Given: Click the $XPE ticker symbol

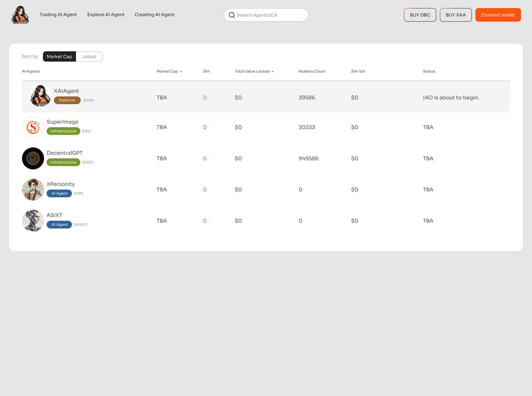Looking at the screenshot, I should pos(78,194).
